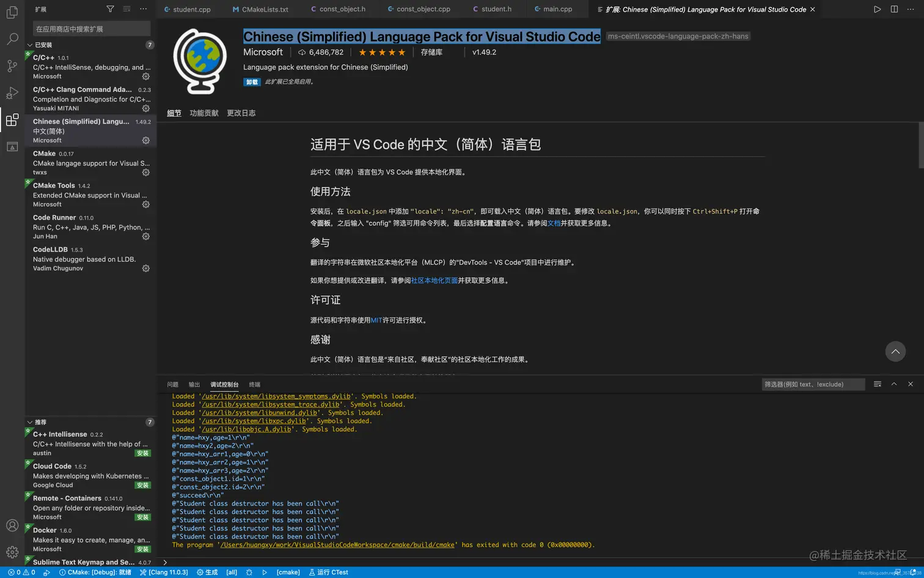Type in the extension marketplace search field

(90, 28)
